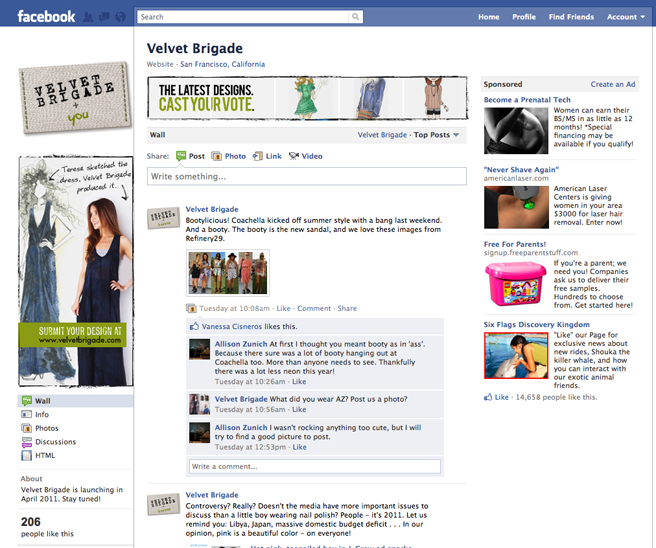The width and height of the screenshot is (656, 548).
Task: Click the Six Flags dolphin ad image
Action: click(x=516, y=356)
